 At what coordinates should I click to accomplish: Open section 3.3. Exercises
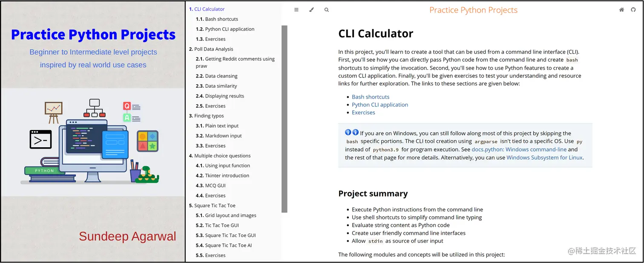210,146
